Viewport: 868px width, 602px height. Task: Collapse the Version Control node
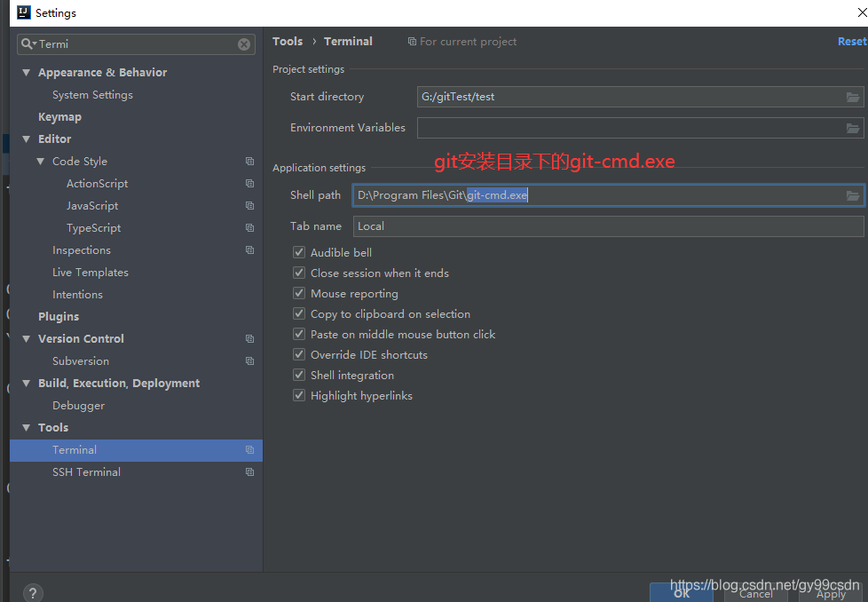point(26,338)
